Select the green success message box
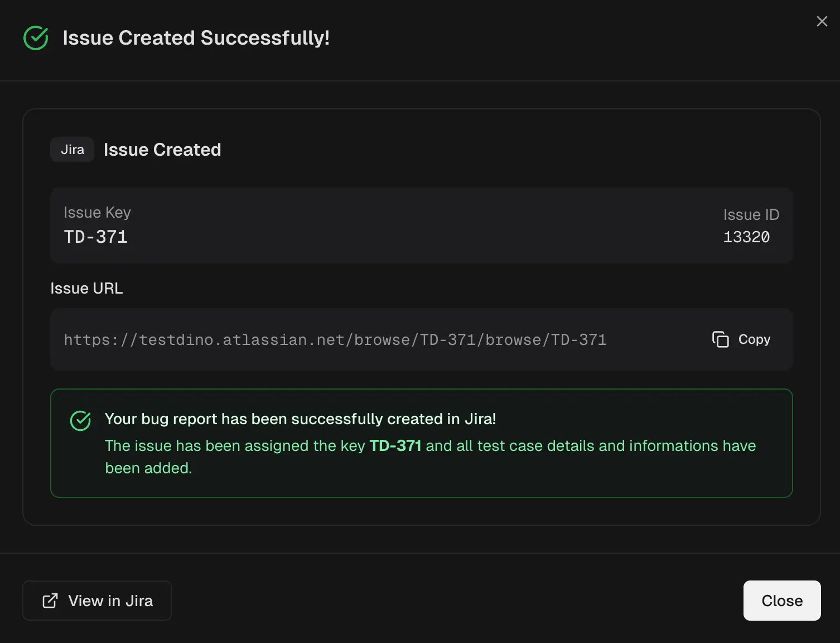The image size is (840, 643). pos(421,443)
